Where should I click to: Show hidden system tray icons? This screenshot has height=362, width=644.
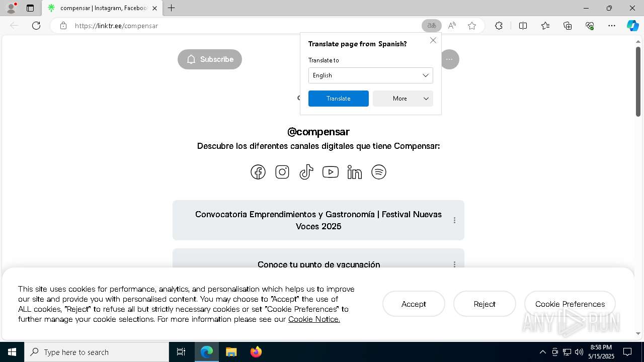click(x=542, y=352)
